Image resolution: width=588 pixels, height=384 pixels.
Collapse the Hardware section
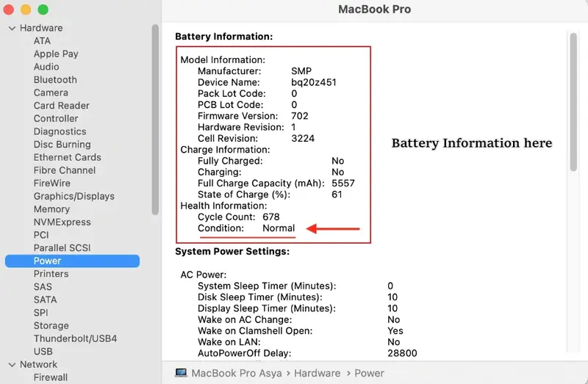tap(12, 28)
